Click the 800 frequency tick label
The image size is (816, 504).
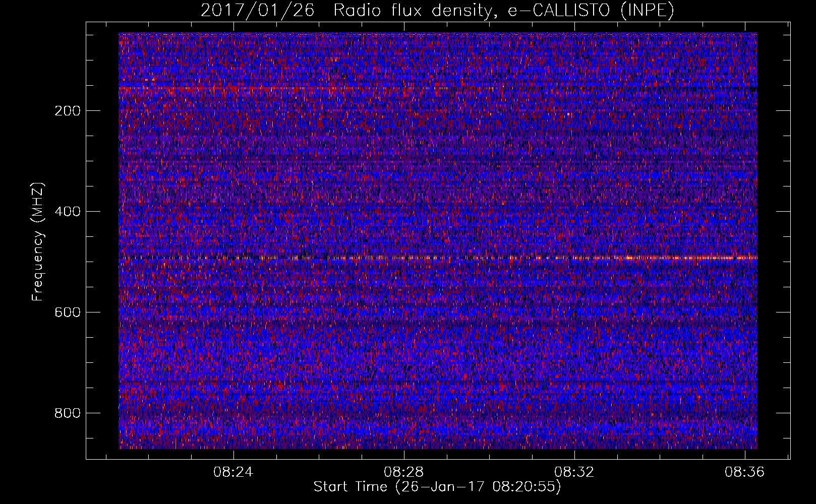point(68,413)
